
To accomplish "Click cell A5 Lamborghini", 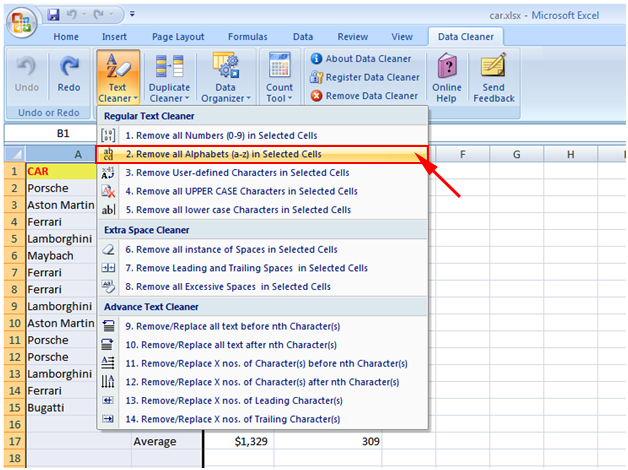I will [61, 239].
